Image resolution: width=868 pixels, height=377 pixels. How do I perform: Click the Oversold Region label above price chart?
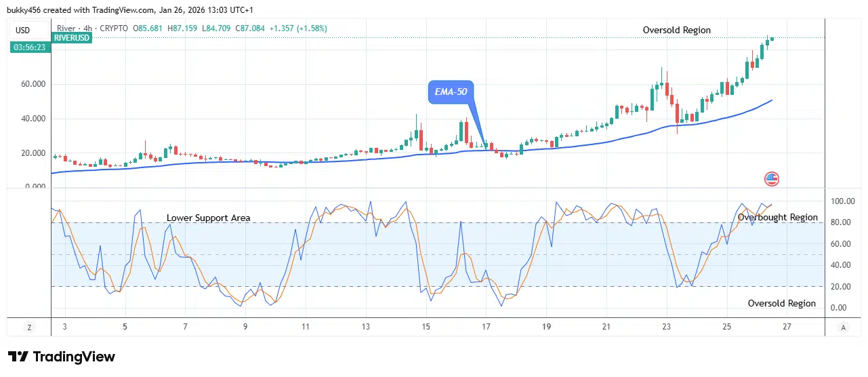[x=676, y=30]
